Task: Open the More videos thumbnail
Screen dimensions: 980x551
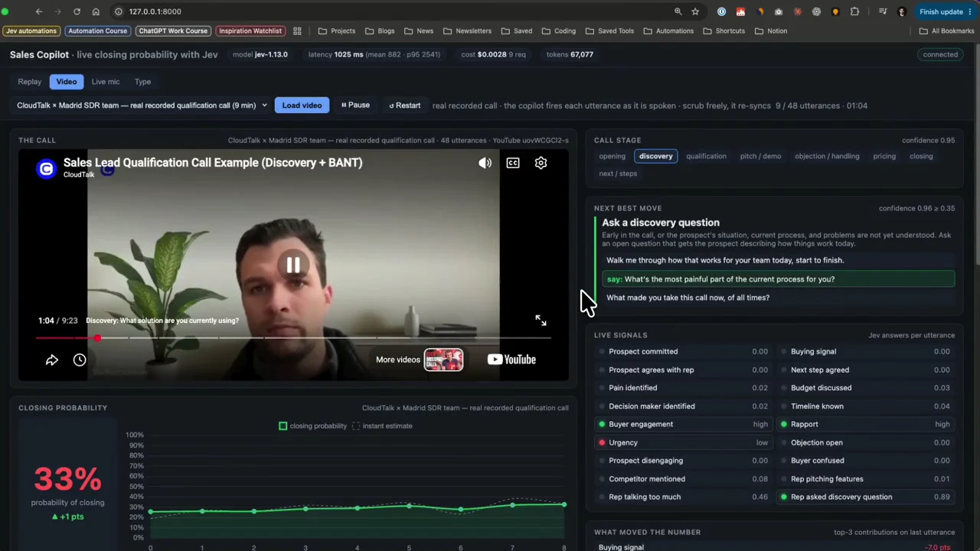Action: [443, 360]
